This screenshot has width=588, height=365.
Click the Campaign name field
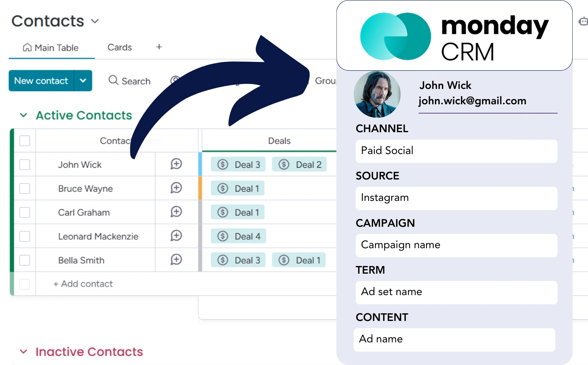click(456, 245)
